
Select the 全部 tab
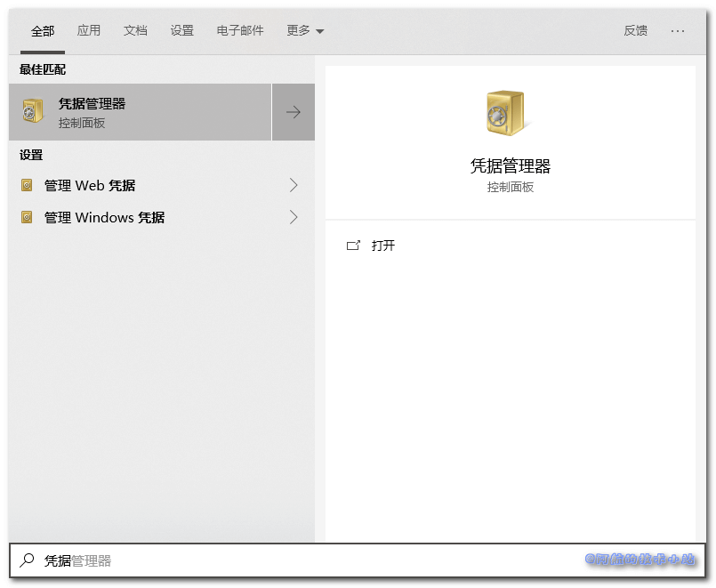(43, 30)
